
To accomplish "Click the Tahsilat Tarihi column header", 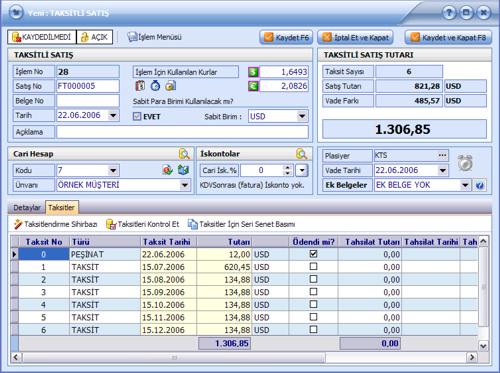I will [x=431, y=242].
